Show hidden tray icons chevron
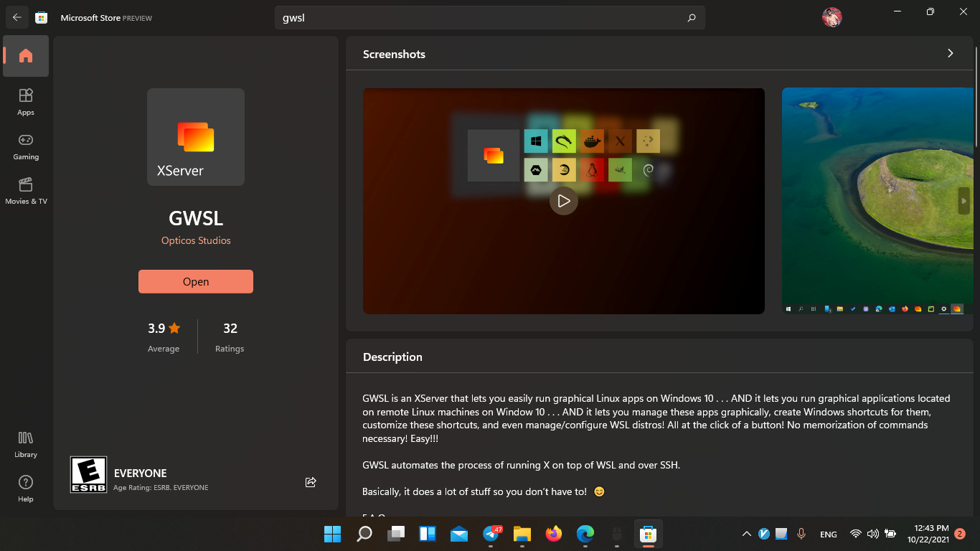980x551 pixels. [x=747, y=534]
